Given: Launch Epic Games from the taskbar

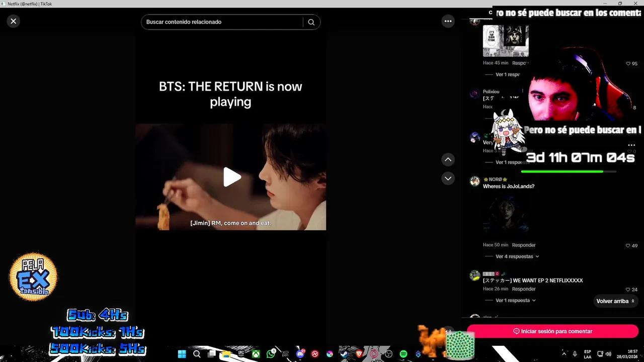Looking at the screenshot, I should point(241,354).
